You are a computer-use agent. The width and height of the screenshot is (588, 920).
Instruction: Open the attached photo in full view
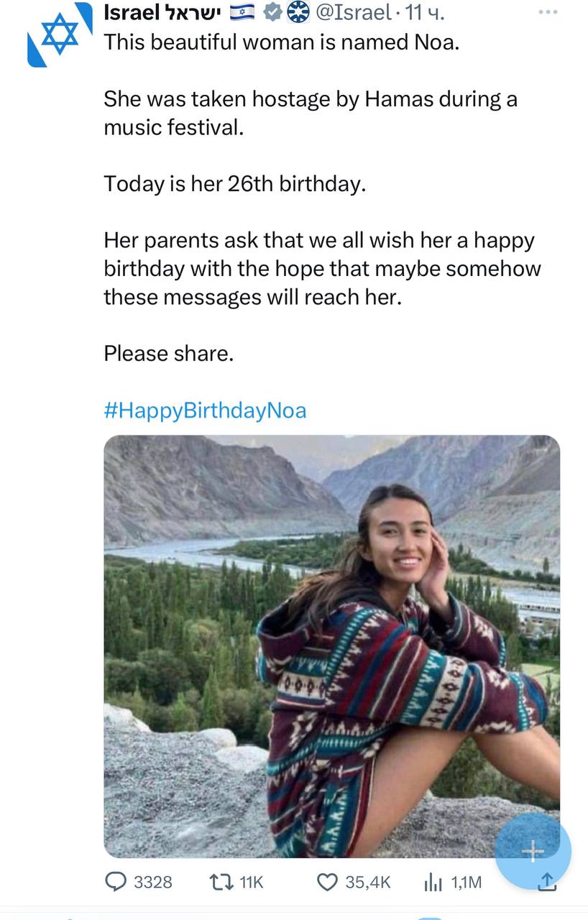pyautogui.click(x=331, y=645)
